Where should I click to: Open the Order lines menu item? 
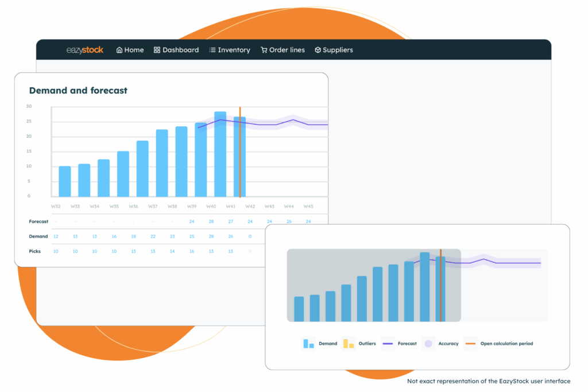287,50
